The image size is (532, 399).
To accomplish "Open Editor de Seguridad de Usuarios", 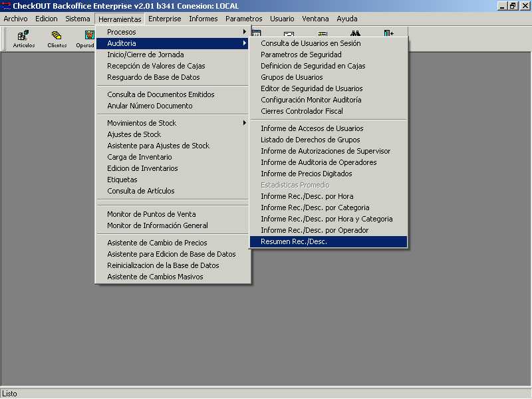I will tap(329, 88).
